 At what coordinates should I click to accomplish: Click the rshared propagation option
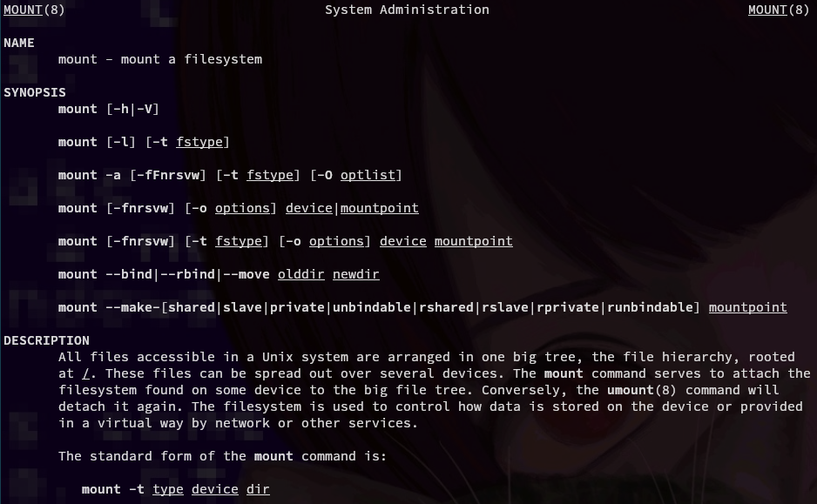(446, 307)
